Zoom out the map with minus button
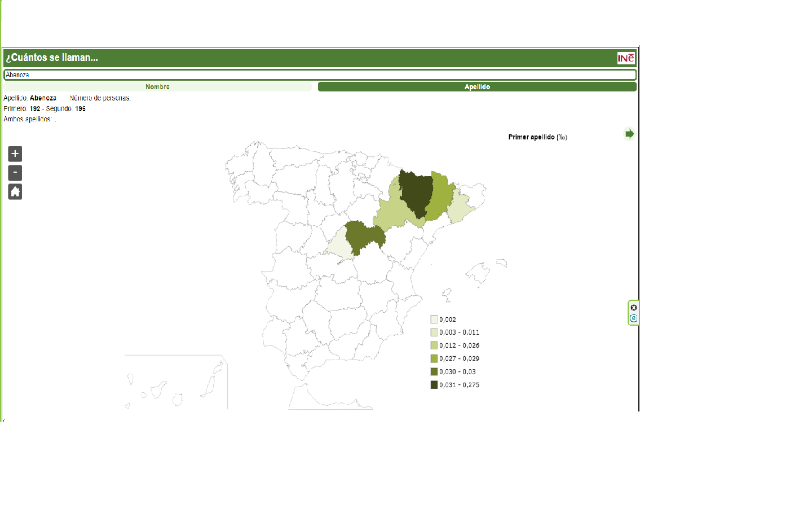 click(x=15, y=173)
